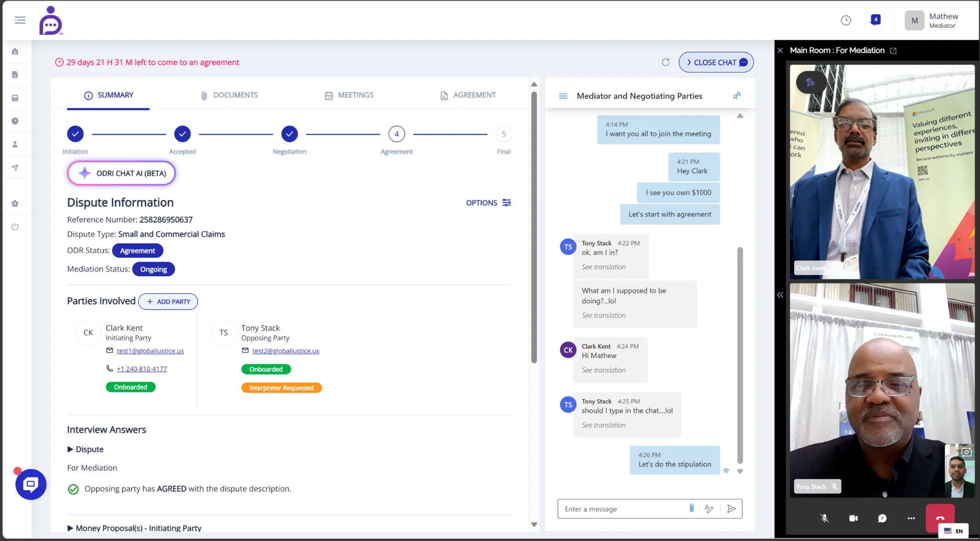Viewport: 980px width, 541px height.
Task: Toggle the hamburger menu beside Mediator and Negotiating Parties
Action: click(x=563, y=96)
